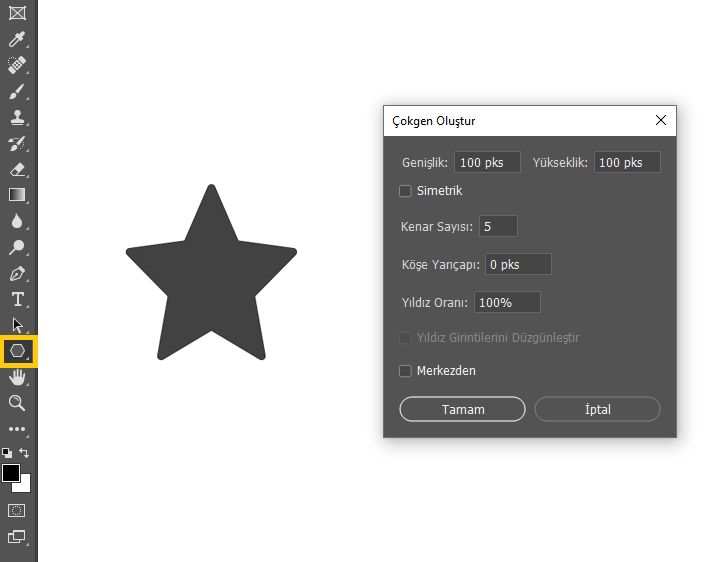
Task: Toggle Quick Mask mode
Action: click(x=17, y=510)
